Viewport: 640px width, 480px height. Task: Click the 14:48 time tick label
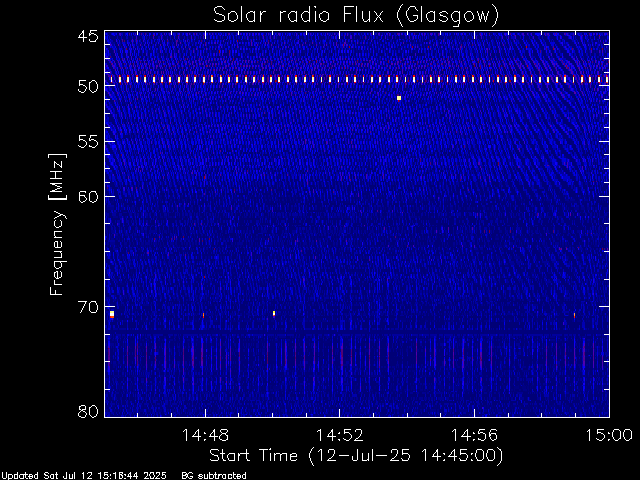pos(205,435)
